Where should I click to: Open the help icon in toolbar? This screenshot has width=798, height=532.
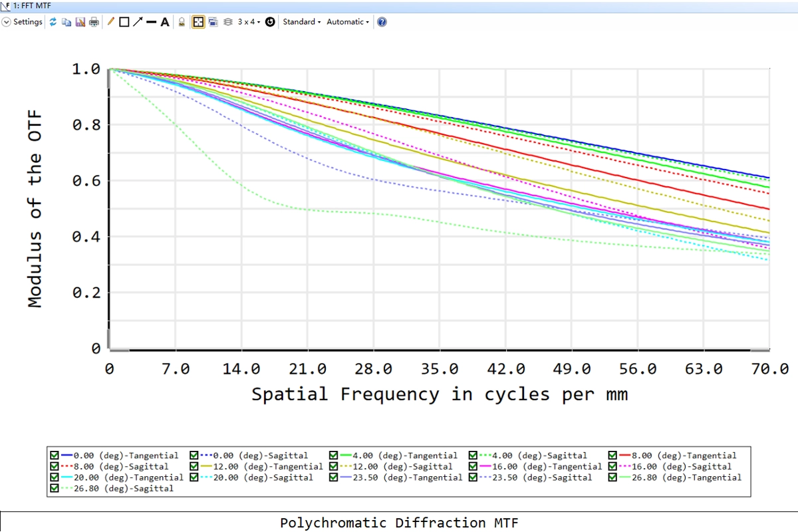pyautogui.click(x=382, y=22)
